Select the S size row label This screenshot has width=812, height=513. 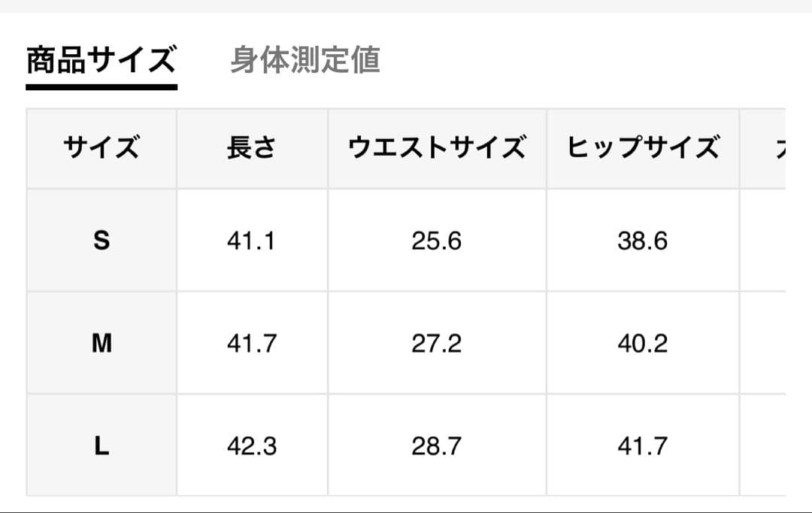(x=101, y=241)
